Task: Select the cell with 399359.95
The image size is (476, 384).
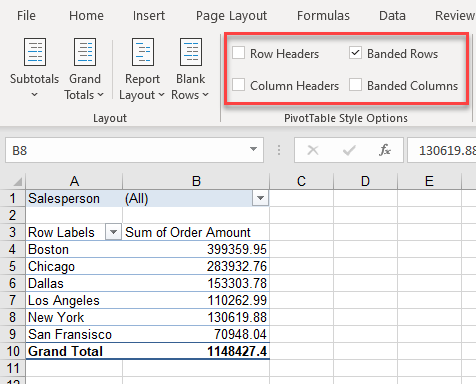Action: pos(196,249)
